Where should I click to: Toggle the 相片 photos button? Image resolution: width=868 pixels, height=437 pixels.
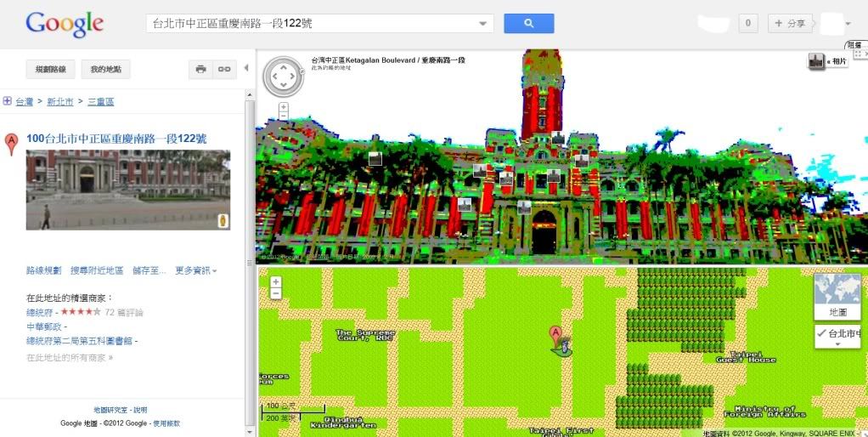pyautogui.click(x=828, y=61)
